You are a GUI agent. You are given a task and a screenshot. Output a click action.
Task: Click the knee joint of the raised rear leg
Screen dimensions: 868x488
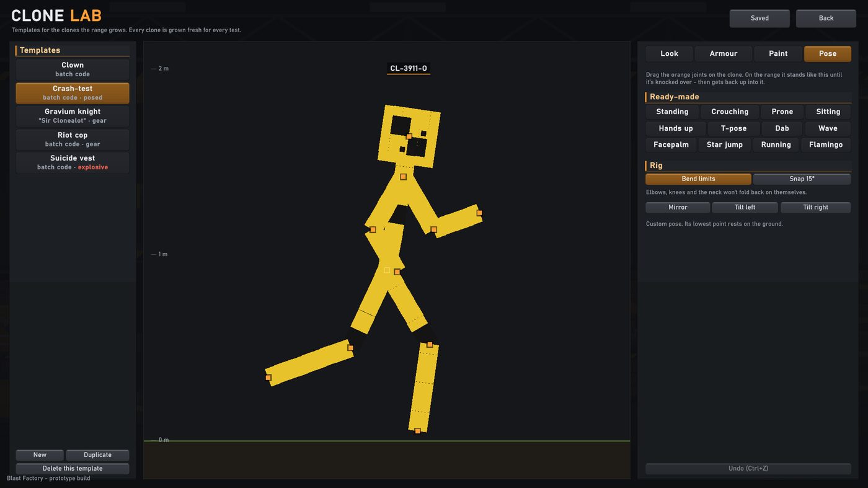[x=350, y=348]
